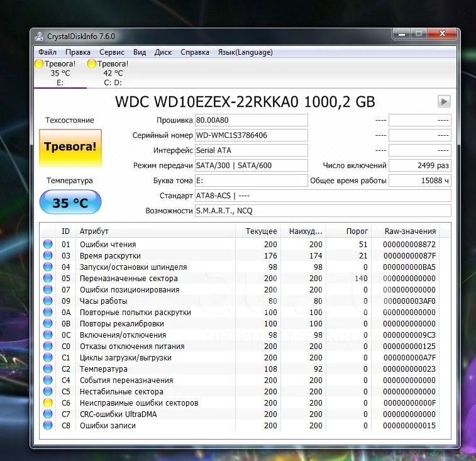Open the Вид menu
476x461 pixels.
click(x=140, y=52)
